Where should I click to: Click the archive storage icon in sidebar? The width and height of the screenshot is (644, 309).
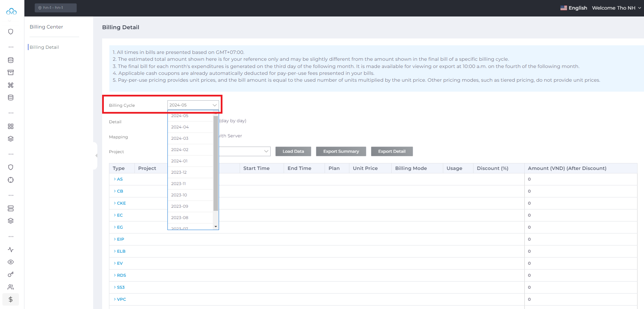click(11, 72)
